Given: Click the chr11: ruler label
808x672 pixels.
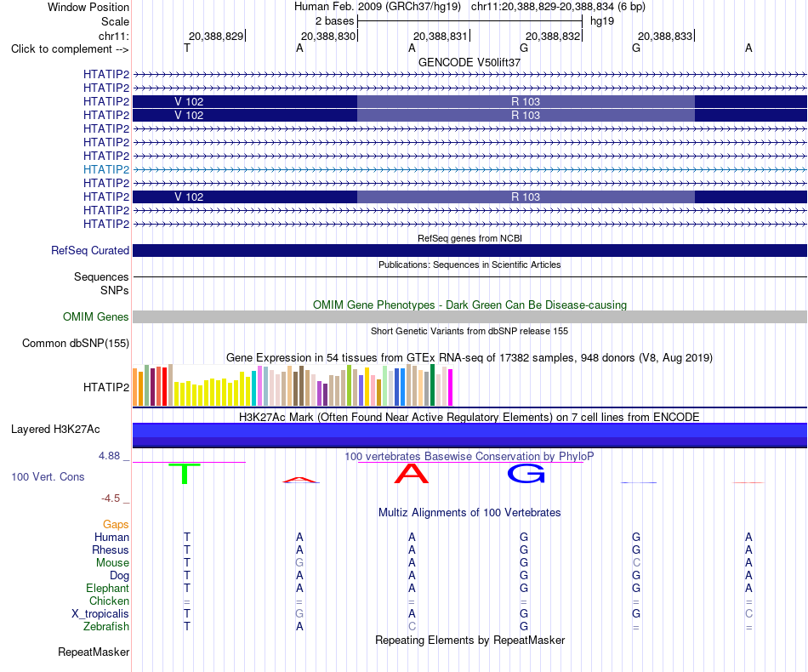Looking at the screenshot, I should point(113,36).
